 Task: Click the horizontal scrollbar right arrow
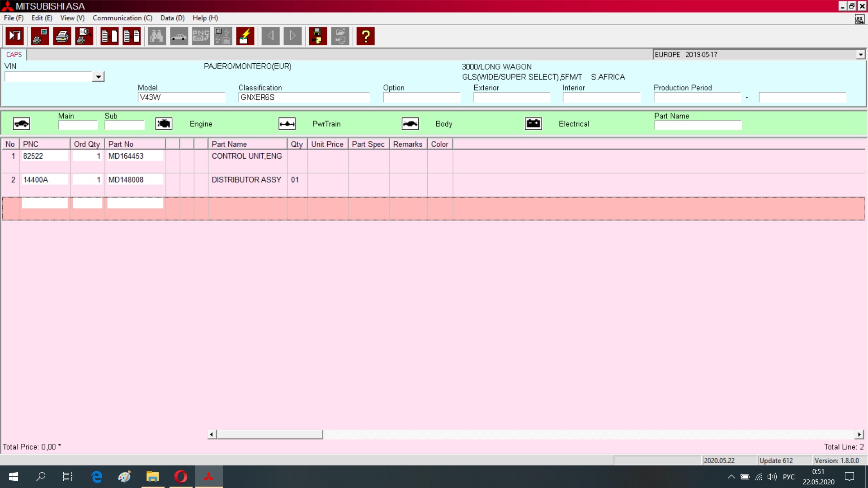(x=859, y=434)
